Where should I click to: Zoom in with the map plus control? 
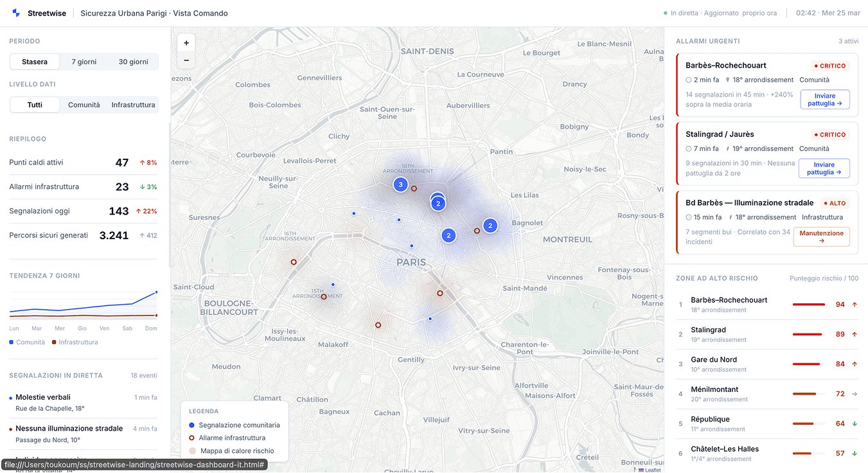pyautogui.click(x=186, y=42)
